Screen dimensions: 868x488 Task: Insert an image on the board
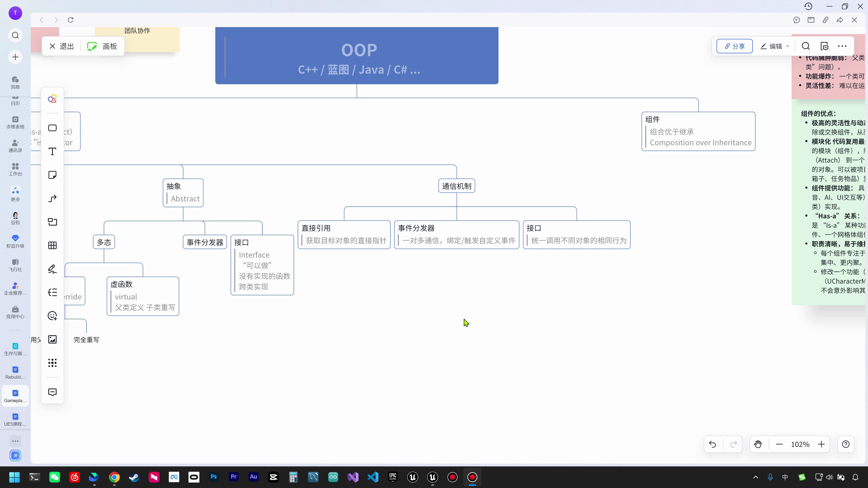(x=52, y=340)
